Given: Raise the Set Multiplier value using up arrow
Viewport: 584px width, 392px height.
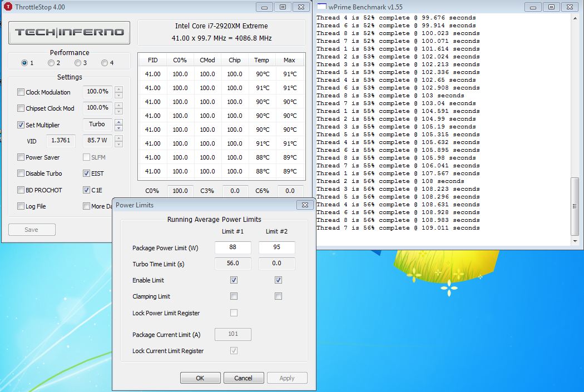Looking at the screenshot, I should [x=119, y=122].
